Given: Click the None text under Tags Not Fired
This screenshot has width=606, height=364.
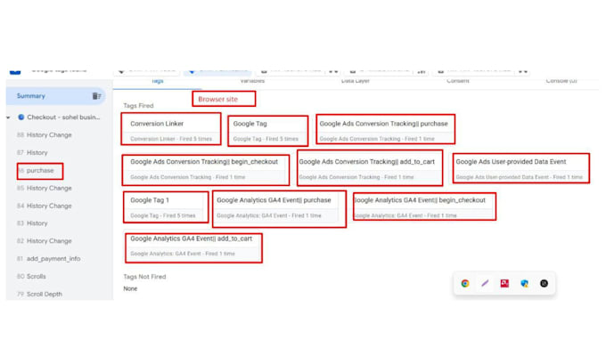Looking at the screenshot, I should tap(130, 288).
